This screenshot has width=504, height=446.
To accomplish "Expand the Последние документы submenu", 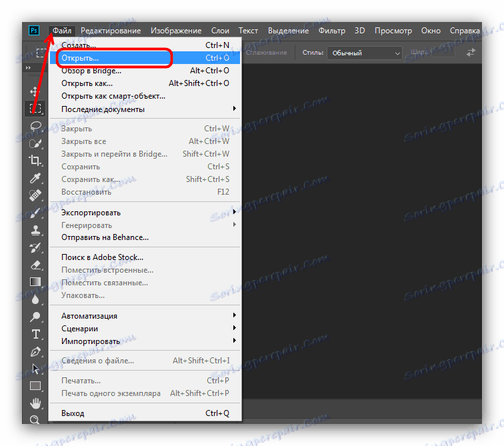I will 145,109.
